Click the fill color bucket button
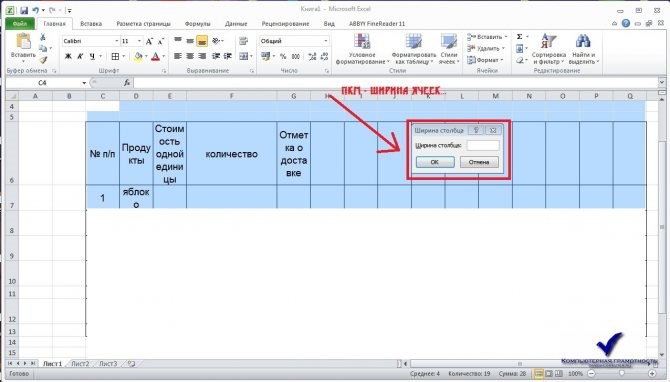The width and height of the screenshot is (670, 382). (138, 56)
